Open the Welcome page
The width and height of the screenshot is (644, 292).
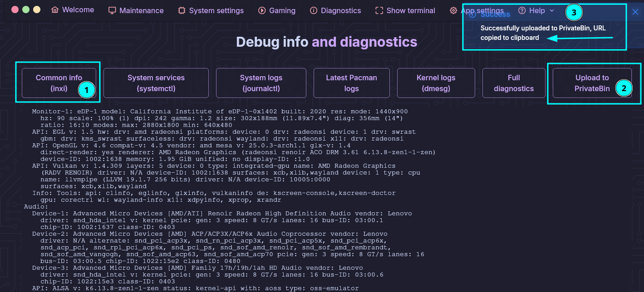(x=73, y=10)
